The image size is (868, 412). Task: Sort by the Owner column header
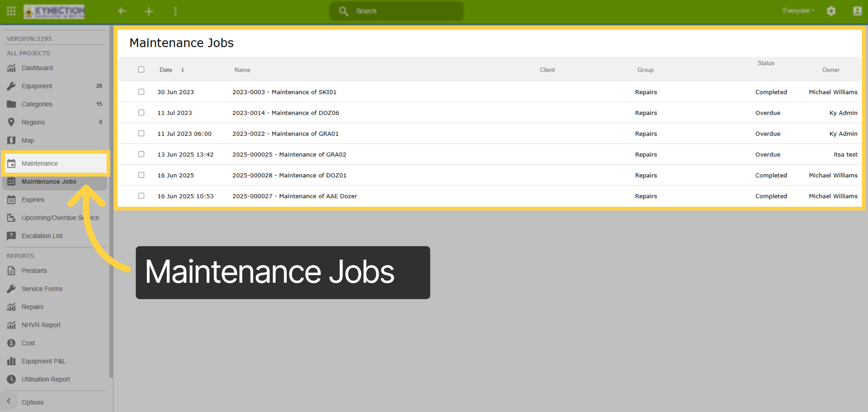point(831,70)
